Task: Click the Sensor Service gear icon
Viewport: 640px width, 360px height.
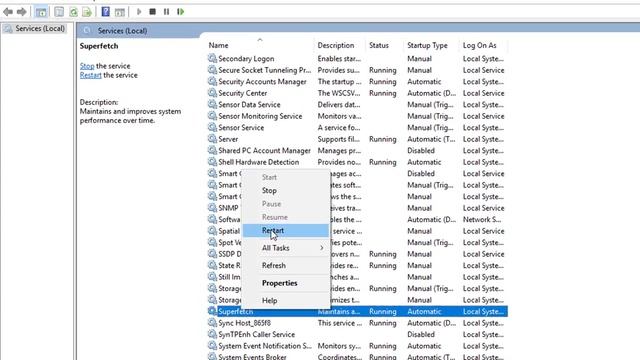Action: [212, 127]
